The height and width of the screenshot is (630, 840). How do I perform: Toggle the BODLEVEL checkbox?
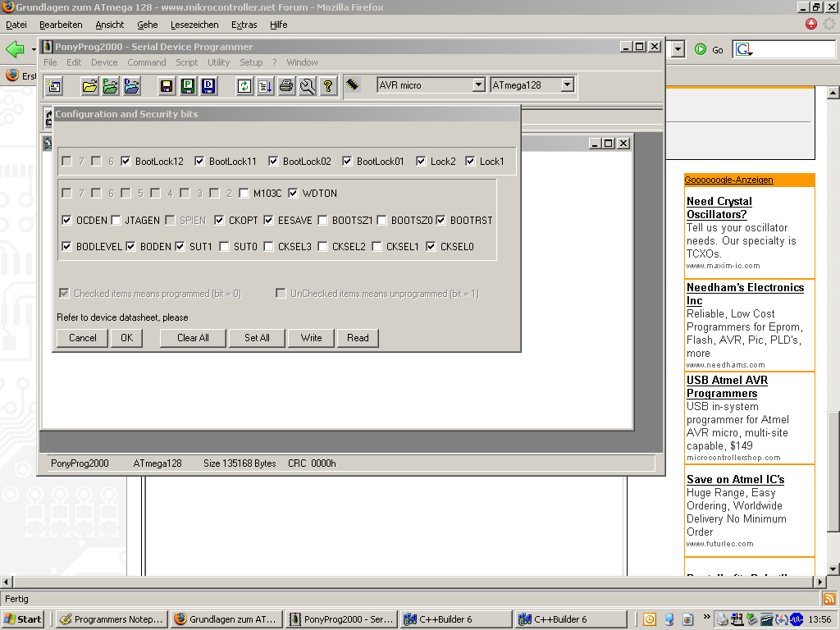click(x=66, y=246)
